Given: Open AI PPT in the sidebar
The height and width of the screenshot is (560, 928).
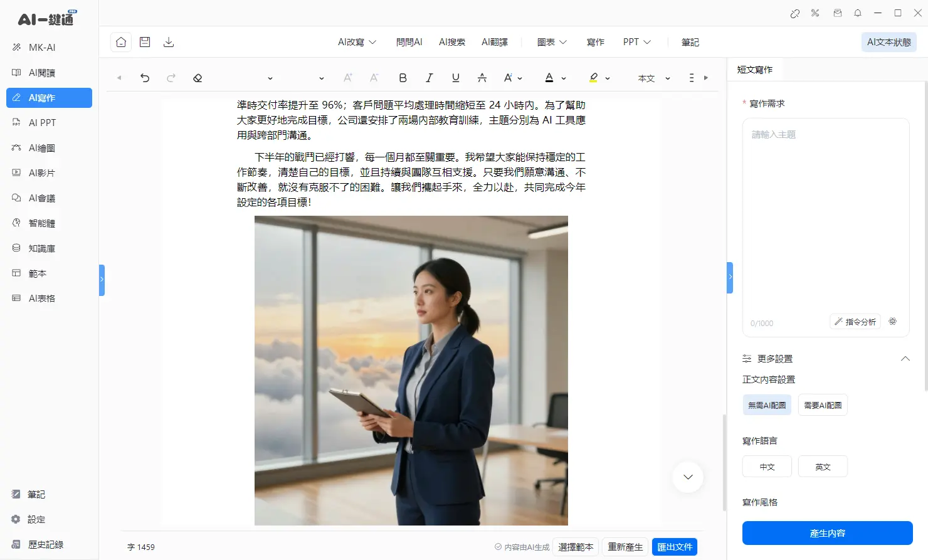Looking at the screenshot, I should (49, 123).
